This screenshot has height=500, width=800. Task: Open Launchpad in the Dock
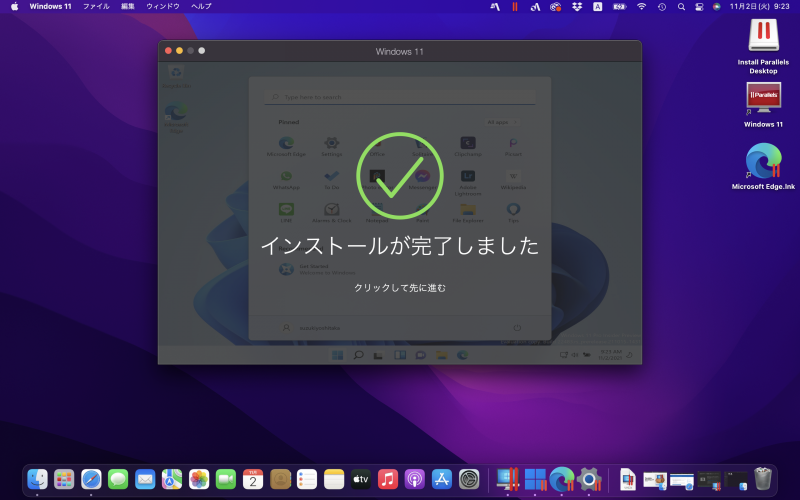point(64,479)
